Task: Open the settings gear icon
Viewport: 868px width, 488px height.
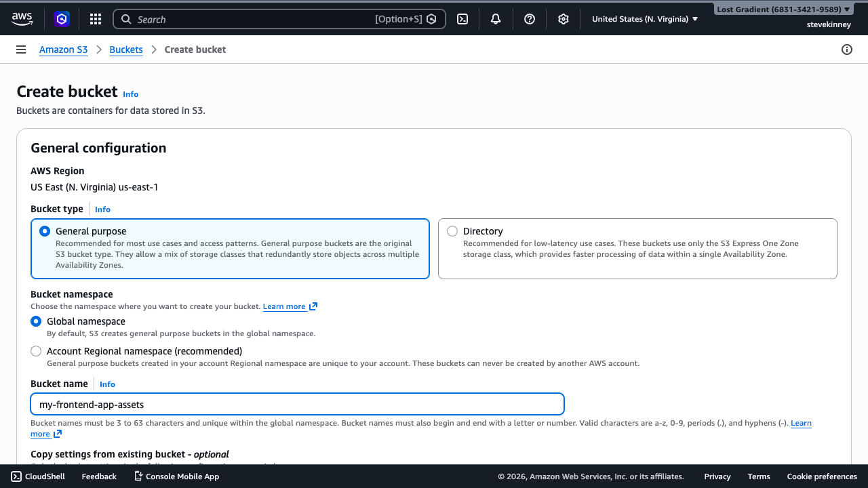Action: (564, 19)
